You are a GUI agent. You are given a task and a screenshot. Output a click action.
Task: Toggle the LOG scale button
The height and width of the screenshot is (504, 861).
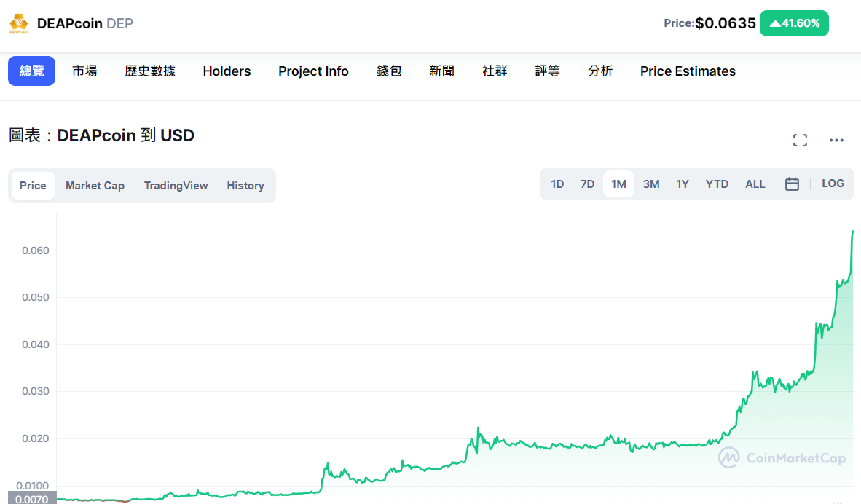[833, 184]
